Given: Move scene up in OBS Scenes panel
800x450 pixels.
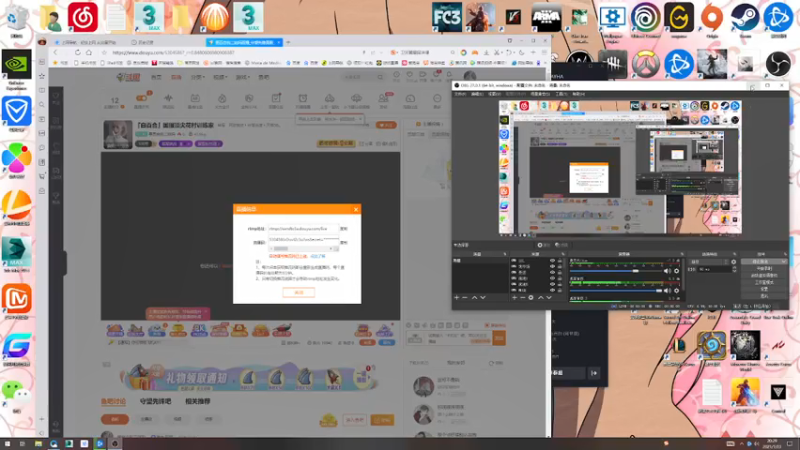Looking at the screenshot, I should coord(474,297).
